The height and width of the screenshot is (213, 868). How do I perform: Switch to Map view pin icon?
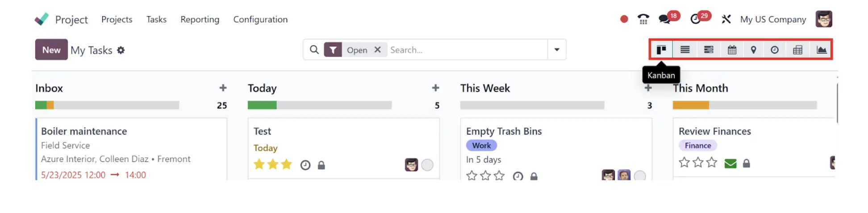click(x=753, y=50)
